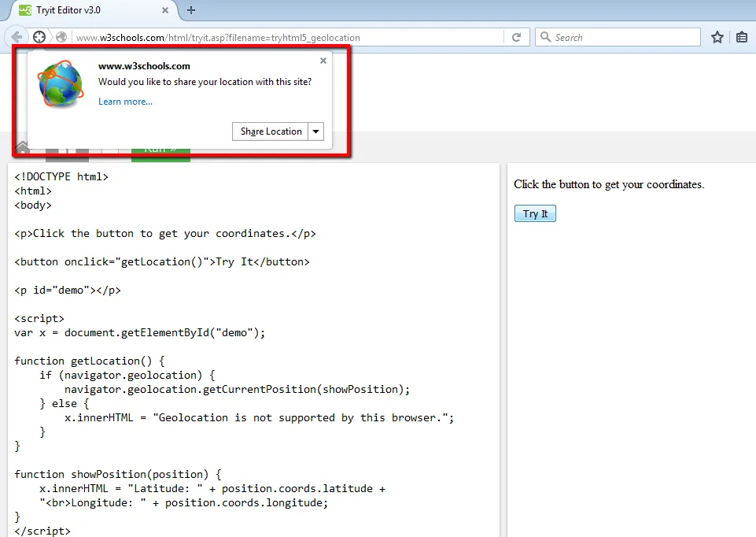Click the getCurrentPosition(showPosition) code line
The image size is (756, 537).
point(238,389)
